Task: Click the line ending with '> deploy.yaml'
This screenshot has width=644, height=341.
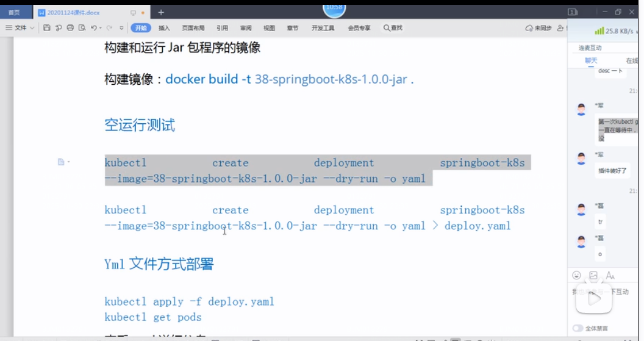Action: pos(307,226)
